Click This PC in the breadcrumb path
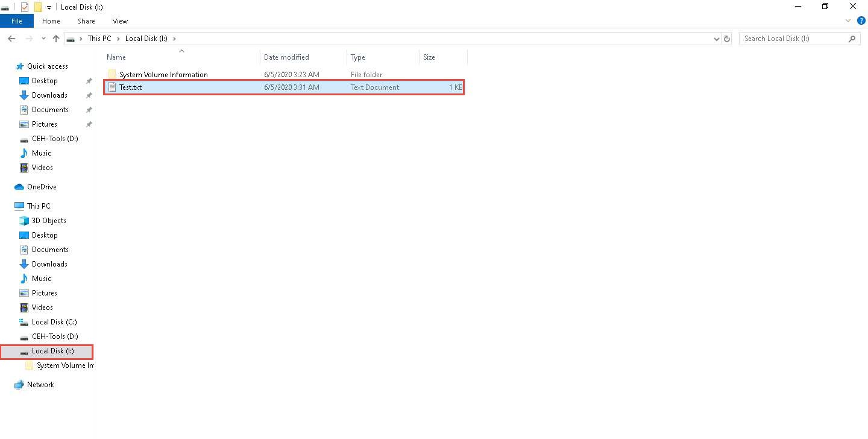Viewport: 868px width, 439px height. coord(99,39)
